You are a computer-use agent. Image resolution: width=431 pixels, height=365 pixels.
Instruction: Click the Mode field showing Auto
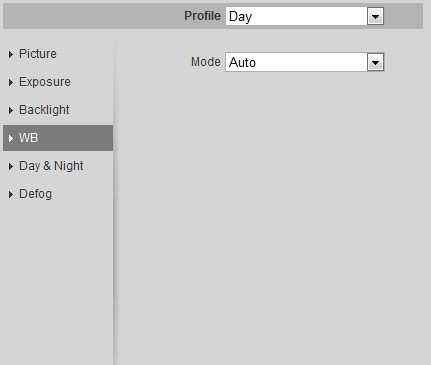coord(305,62)
